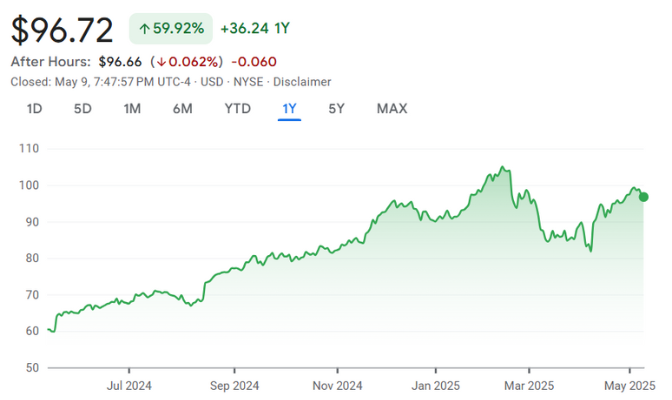The height and width of the screenshot is (400, 672).
Task: Click the -0.060 after-hours change
Action: (254, 62)
